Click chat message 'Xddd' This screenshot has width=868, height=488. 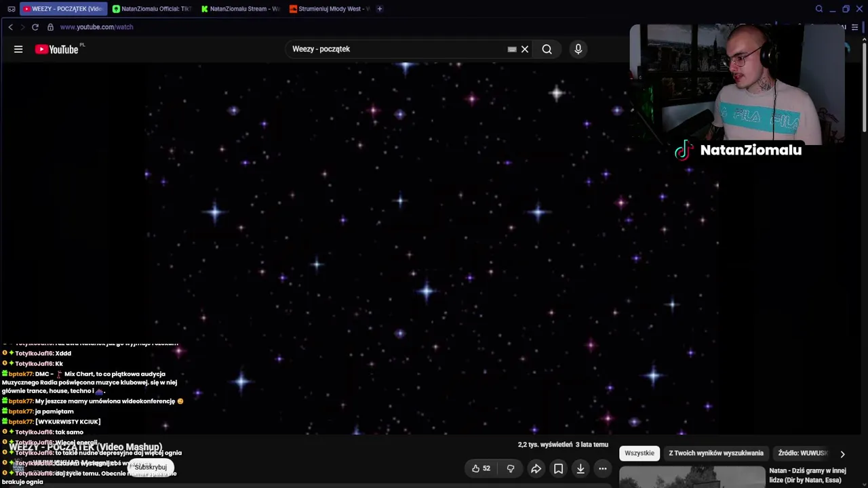click(x=63, y=353)
